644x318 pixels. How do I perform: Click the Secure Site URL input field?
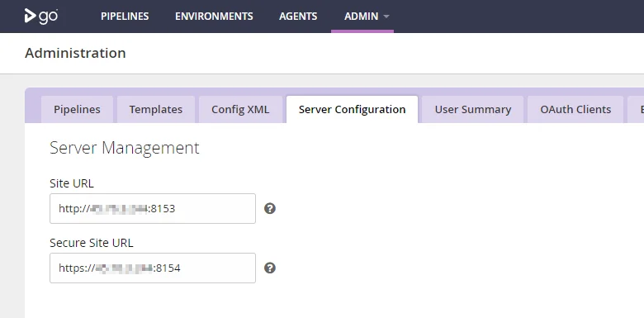pos(153,268)
